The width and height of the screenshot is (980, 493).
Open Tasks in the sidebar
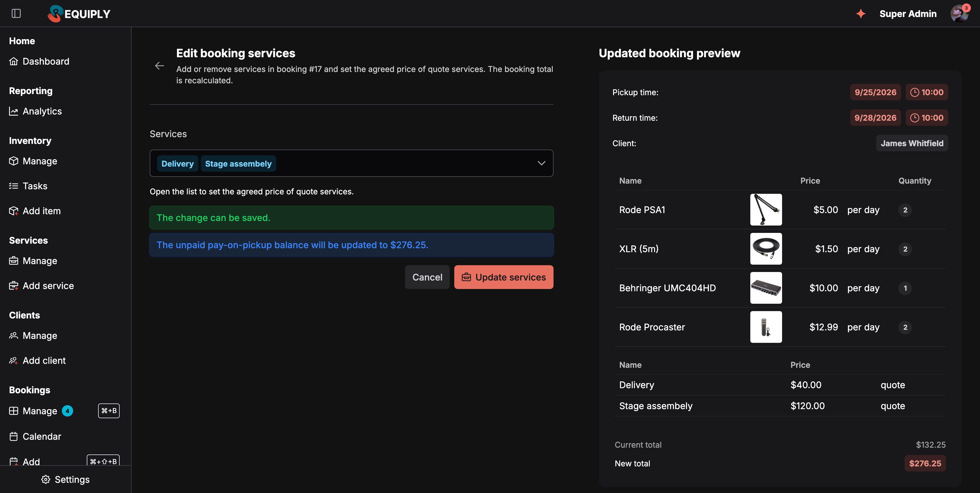(x=28, y=186)
